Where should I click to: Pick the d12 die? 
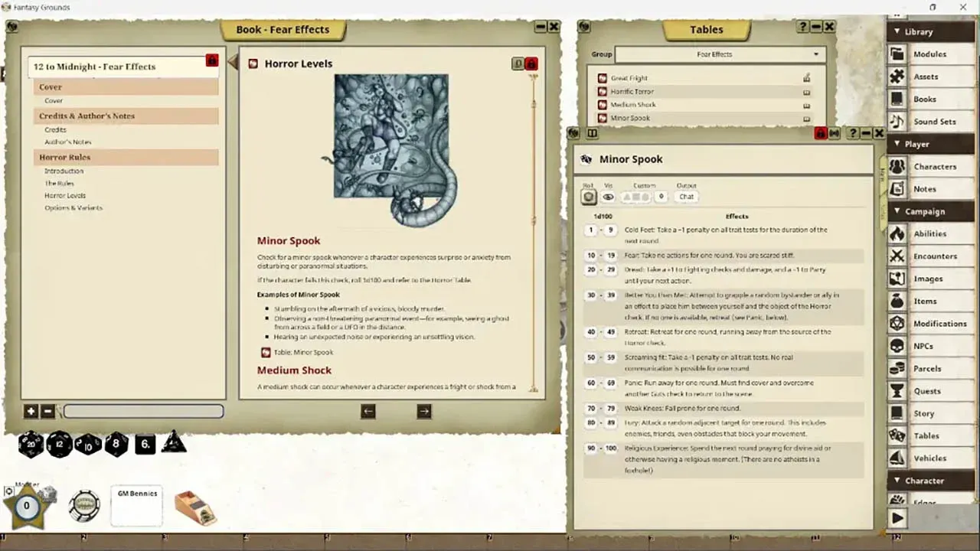tap(60, 444)
